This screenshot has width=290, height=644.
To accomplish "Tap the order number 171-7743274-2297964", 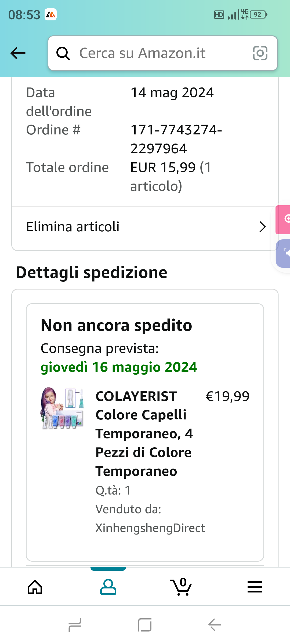I will [176, 139].
